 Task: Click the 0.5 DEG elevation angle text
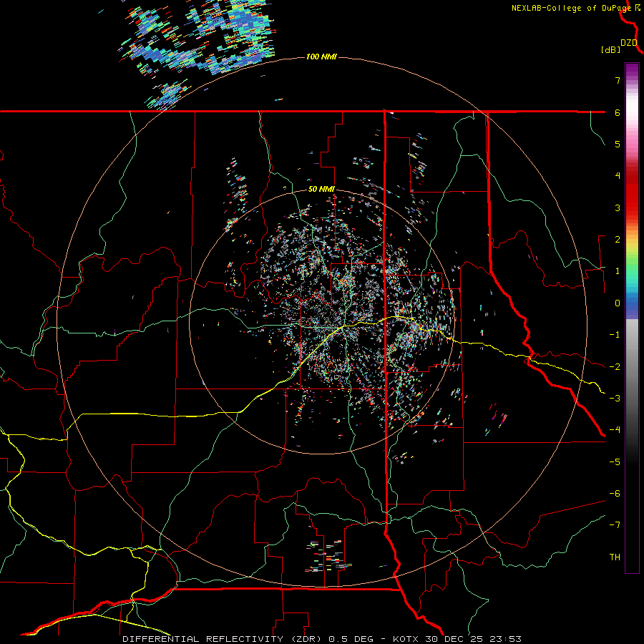351,639
